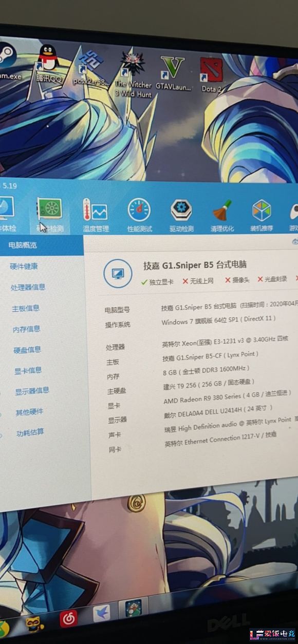Open the 显卡信息 sidebar section
Viewport: 298px width, 644px height.
(x=28, y=371)
